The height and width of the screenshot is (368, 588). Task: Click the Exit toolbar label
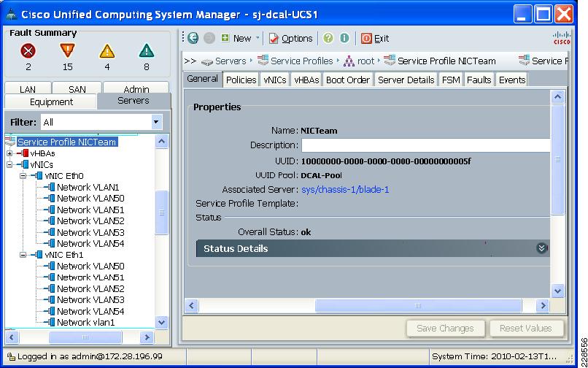click(x=382, y=38)
